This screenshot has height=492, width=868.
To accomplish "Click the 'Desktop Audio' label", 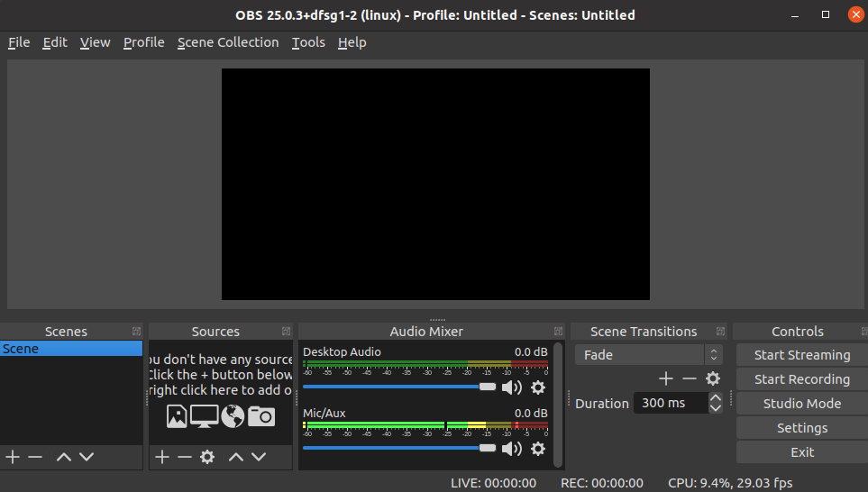I will 342,352.
